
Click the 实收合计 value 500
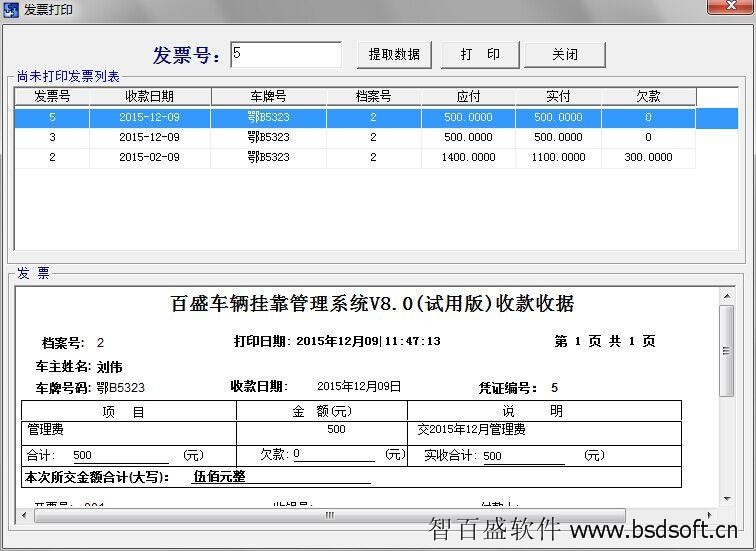[492, 456]
